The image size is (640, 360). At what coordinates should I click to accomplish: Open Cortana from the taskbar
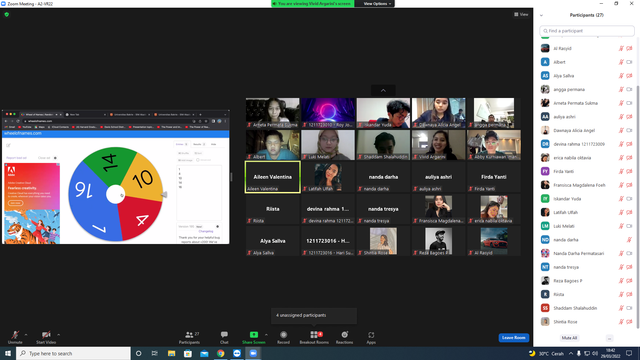point(138,353)
